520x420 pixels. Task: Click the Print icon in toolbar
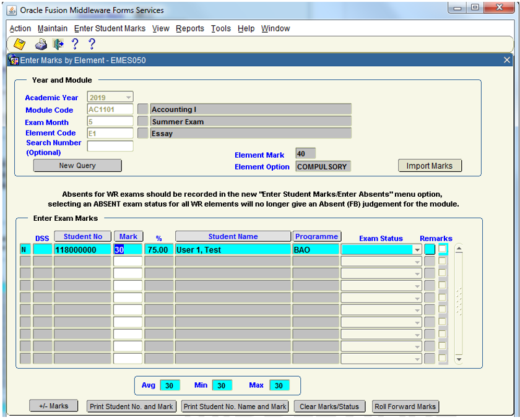pos(41,45)
